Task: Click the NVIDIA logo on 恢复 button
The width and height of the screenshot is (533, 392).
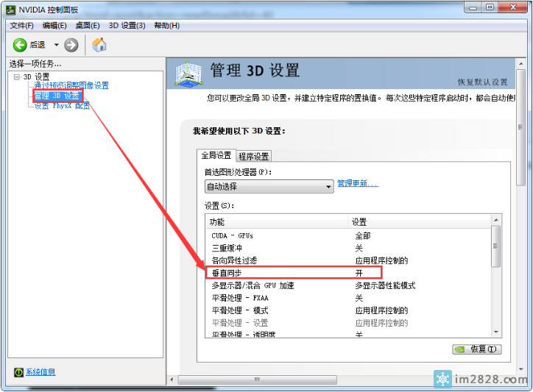Action: click(x=461, y=350)
